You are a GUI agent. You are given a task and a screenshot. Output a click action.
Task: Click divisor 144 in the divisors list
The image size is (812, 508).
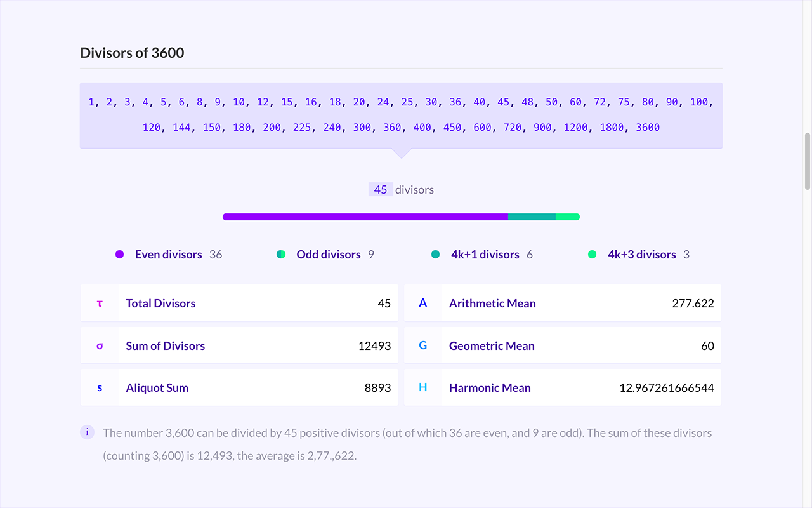pyautogui.click(x=182, y=128)
